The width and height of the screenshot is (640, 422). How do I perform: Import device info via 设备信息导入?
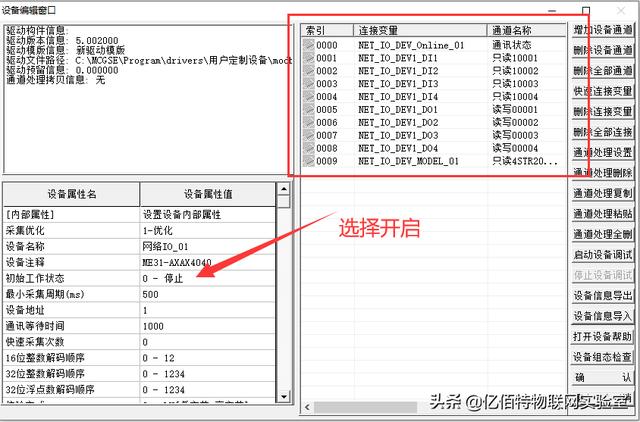(602, 316)
